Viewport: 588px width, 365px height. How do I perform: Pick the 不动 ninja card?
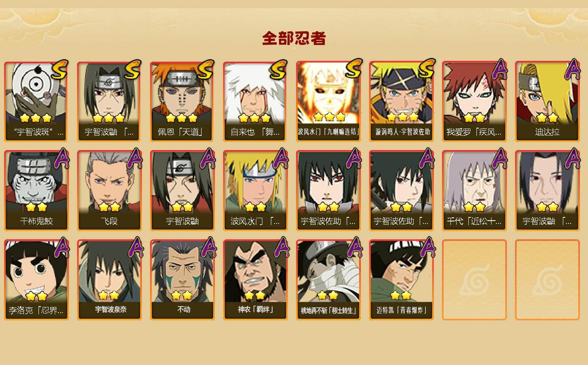pyautogui.click(x=182, y=280)
